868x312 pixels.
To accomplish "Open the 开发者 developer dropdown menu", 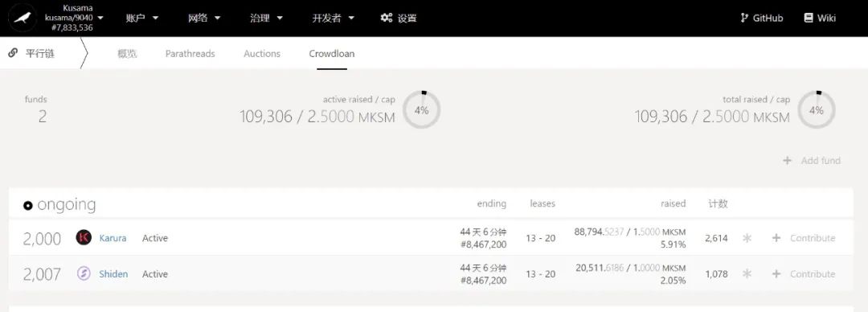I will 334,18.
